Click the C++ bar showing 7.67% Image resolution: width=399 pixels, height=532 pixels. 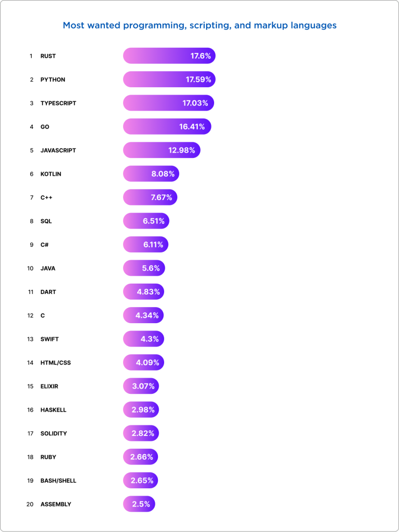pos(150,197)
